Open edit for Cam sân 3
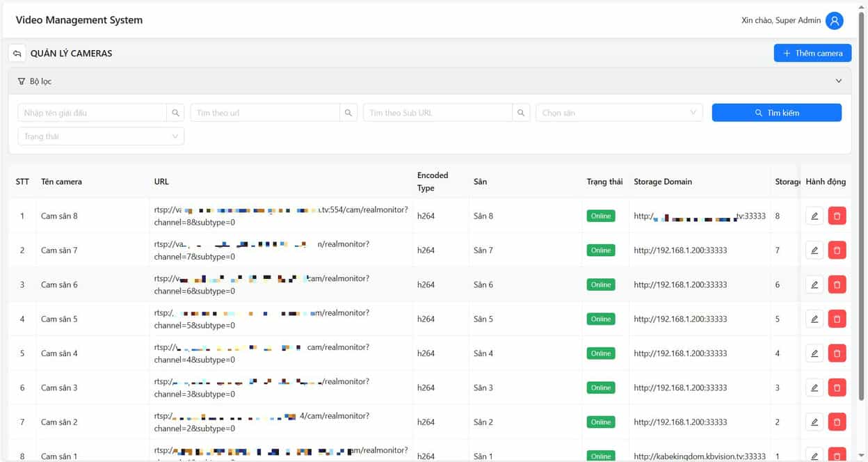The height and width of the screenshot is (462, 868). tap(814, 388)
